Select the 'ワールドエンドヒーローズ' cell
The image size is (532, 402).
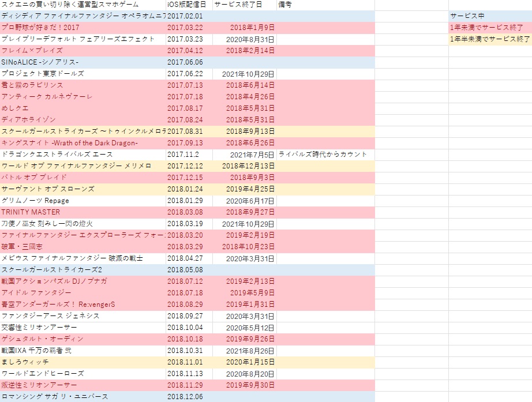83,374
